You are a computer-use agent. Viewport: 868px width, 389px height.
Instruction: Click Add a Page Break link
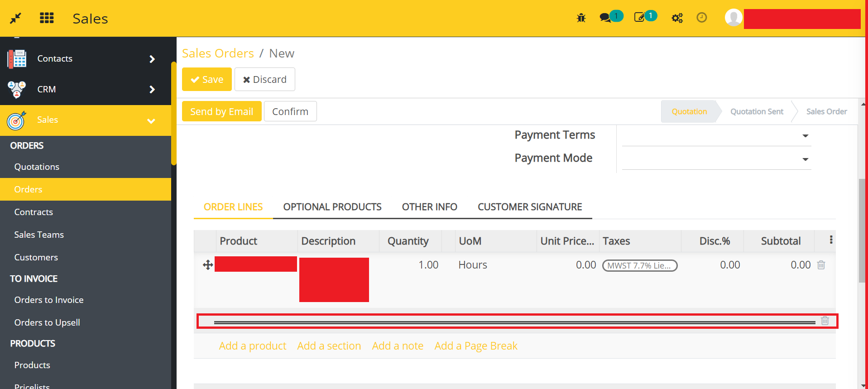click(x=476, y=346)
